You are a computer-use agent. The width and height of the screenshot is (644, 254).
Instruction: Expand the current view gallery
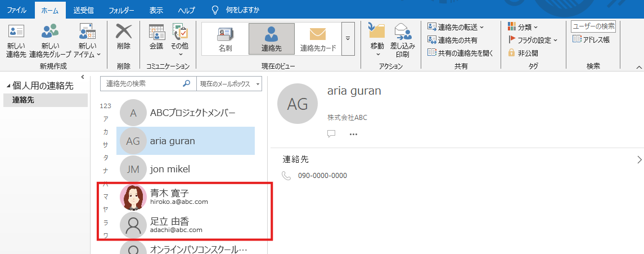[348, 39]
